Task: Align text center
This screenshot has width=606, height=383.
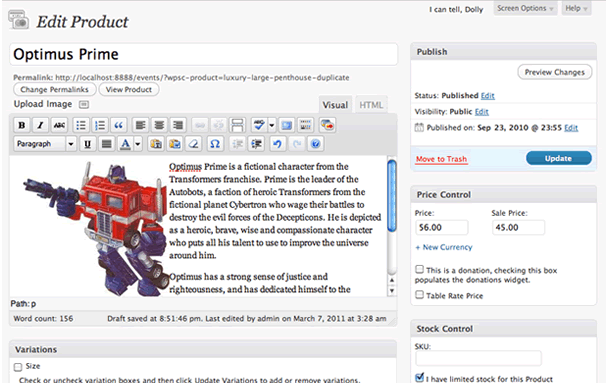Action: coord(159,125)
